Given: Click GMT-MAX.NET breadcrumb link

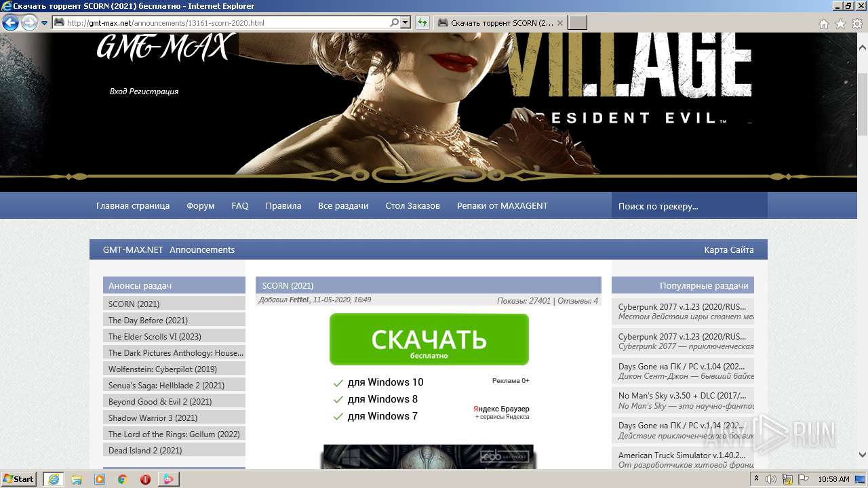Looking at the screenshot, I should click(x=133, y=249).
